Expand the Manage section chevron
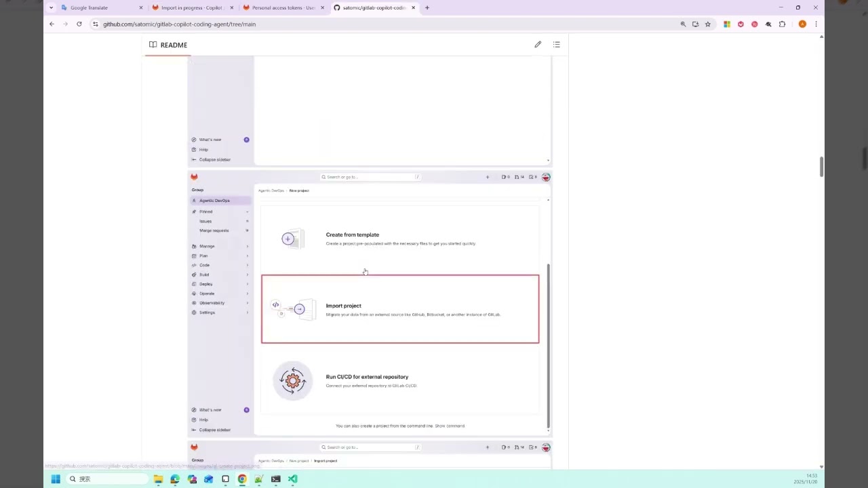The height and width of the screenshot is (488, 868). tap(247, 246)
